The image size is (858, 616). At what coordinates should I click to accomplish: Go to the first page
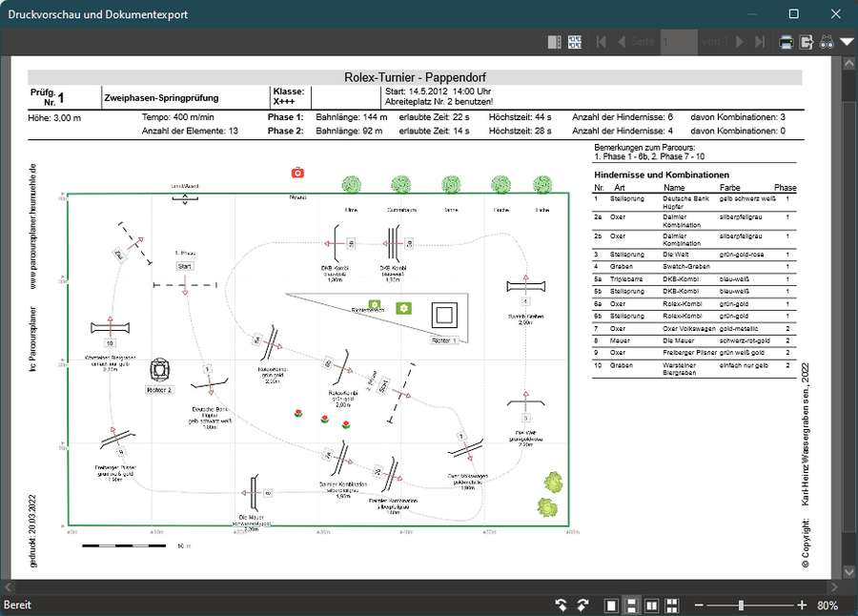click(x=602, y=42)
